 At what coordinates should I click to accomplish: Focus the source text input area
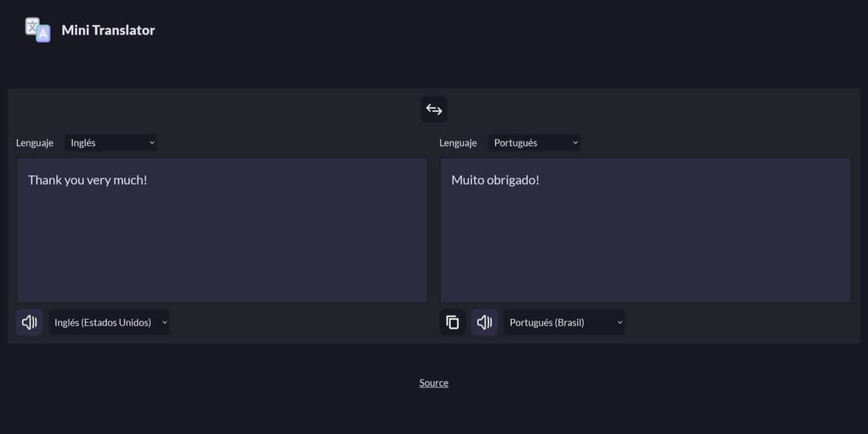(x=222, y=231)
